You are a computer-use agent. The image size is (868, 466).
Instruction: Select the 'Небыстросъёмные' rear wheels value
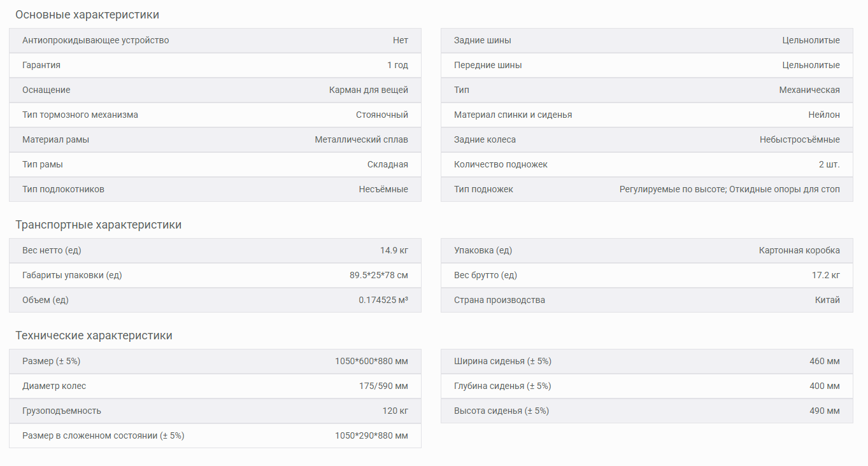coord(799,139)
